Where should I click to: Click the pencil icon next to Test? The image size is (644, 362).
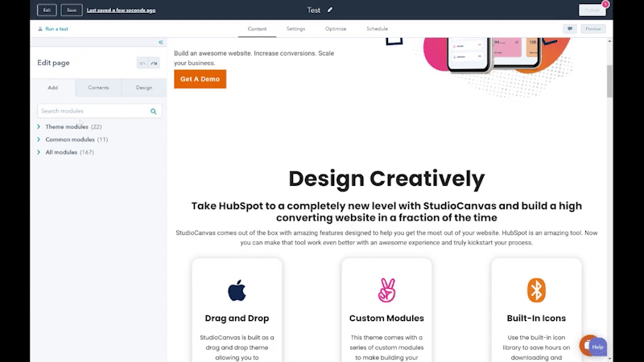tap(330, 10)
